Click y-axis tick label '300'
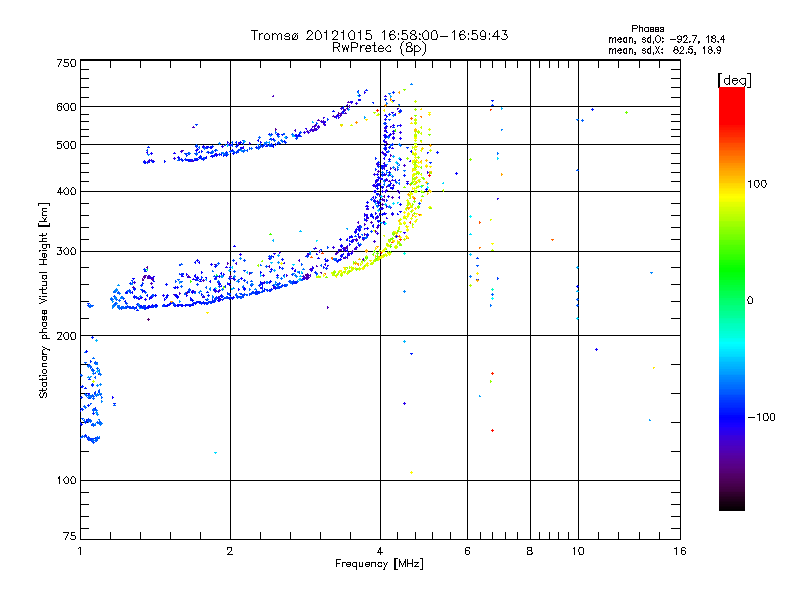The height and width of the screenshot is (600, 800). pos(67,251)
